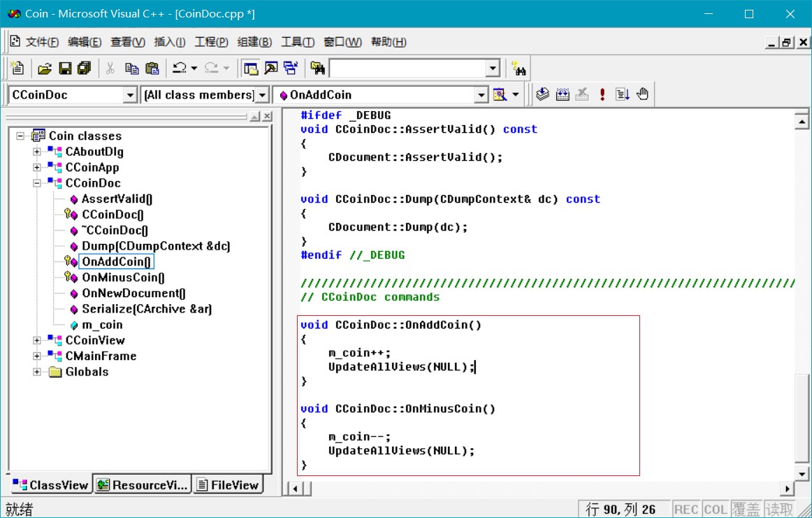Viewport: 812px width, 518px height.
Task: Click the hand Insert/Remove Breakpoint icon
Action: (x=642, y=94)
